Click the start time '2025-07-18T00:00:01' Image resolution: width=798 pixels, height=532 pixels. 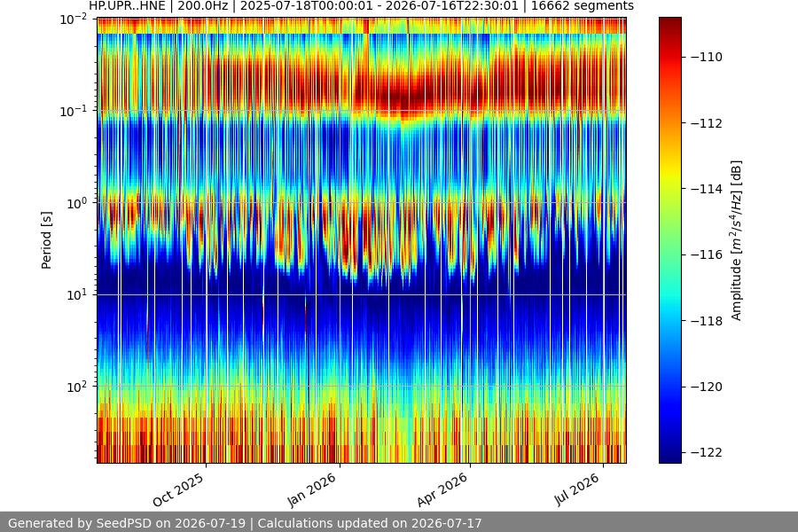coord(304,6)
